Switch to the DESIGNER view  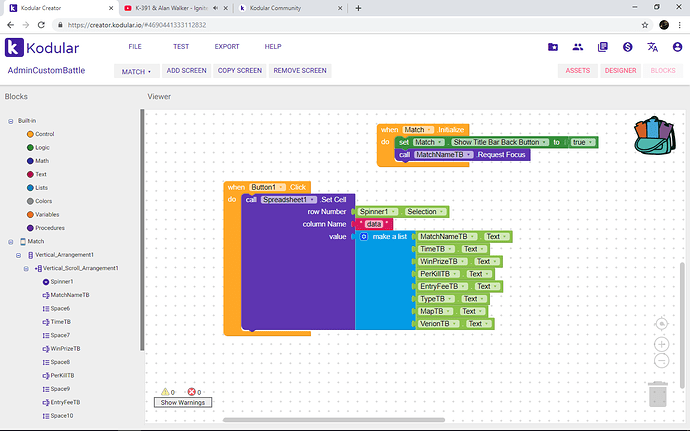620,71
